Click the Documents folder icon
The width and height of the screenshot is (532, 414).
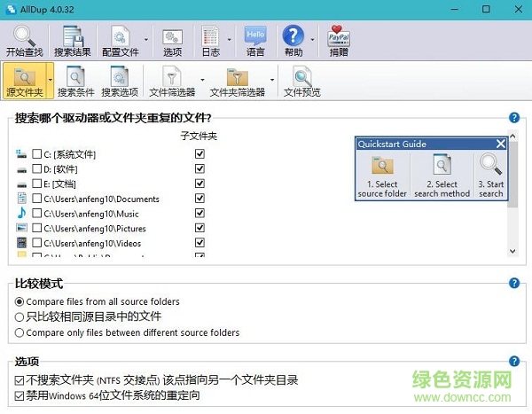pyautogui.click(x=21, y=198)
